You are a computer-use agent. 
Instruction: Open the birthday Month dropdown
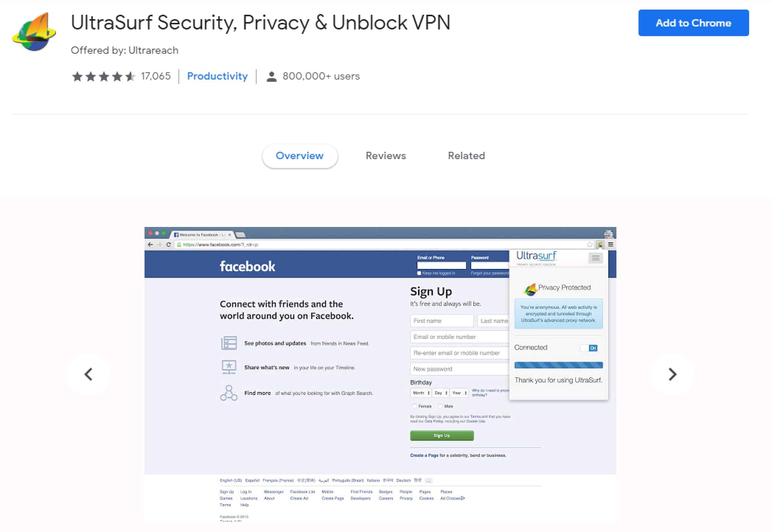[421, 393]
